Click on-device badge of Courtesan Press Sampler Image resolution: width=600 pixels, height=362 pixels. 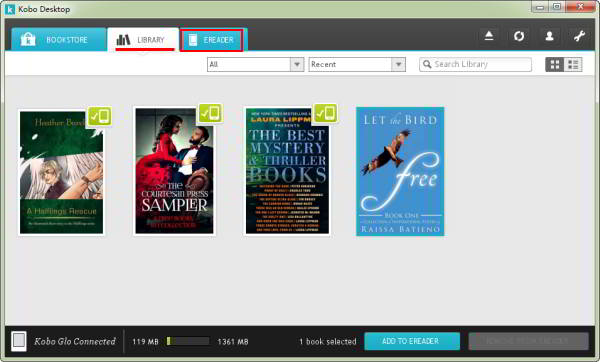(210, 113)
